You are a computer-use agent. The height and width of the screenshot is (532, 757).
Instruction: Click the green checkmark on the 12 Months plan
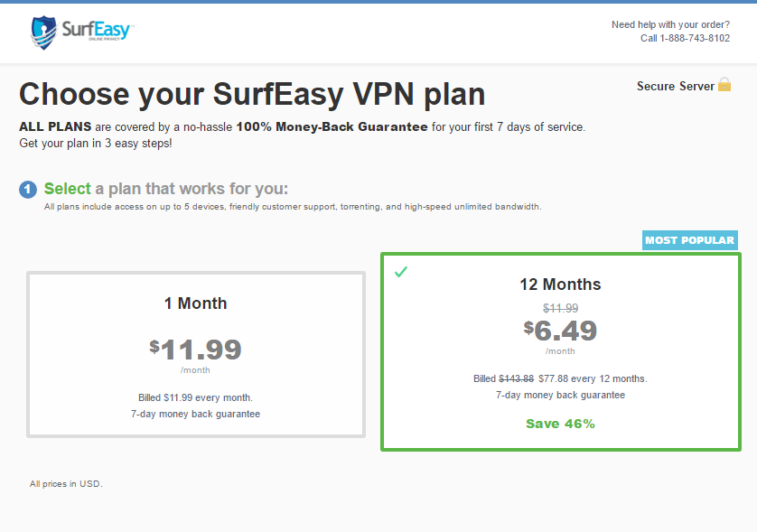(x=401, y=272)
